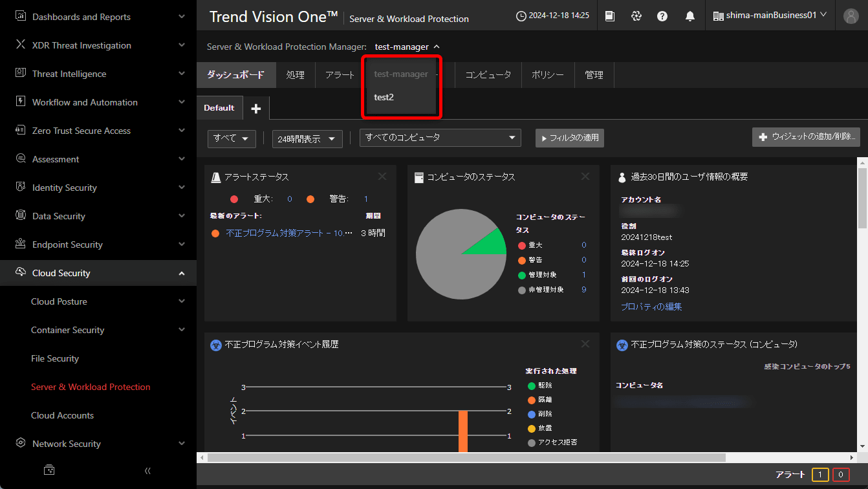This screenshot has width=868, height=489.
Task: Switch to the ダッシュボード tab
Action: coord(236,75)
